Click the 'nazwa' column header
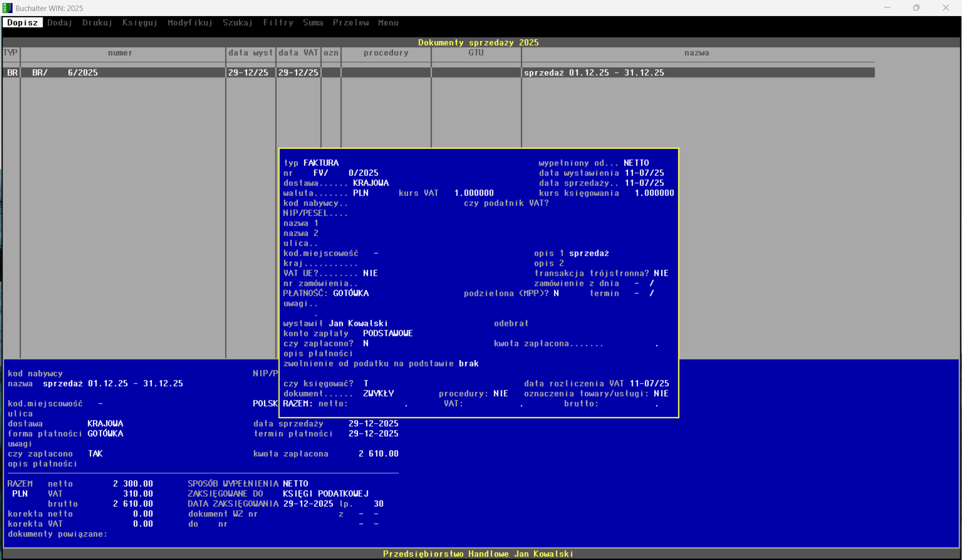Screen dimensions: 962x560 click(697, 53)
